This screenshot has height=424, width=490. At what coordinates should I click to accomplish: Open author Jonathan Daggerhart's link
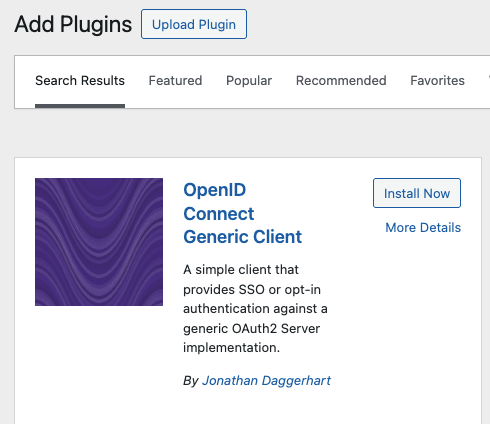tap(266, 381)
